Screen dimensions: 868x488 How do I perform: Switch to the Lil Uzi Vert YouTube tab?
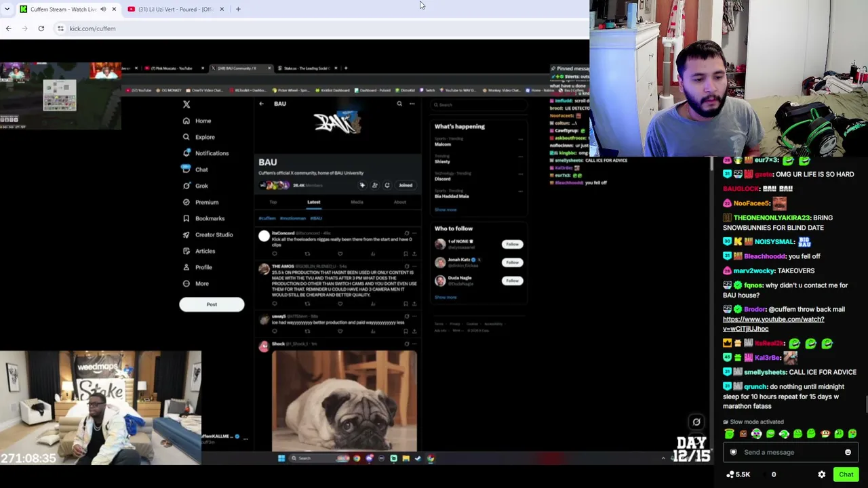click(x=176, y=9)
